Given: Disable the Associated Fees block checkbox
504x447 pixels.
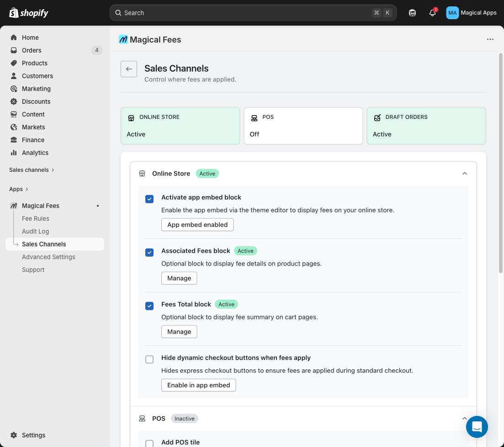Looking at the screenshot, I should point(149,252).
